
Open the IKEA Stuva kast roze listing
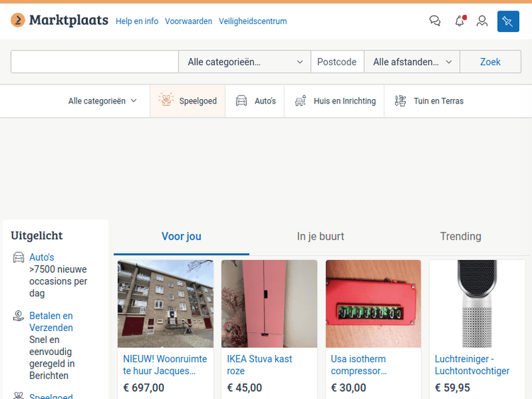(x=260, y=365)
